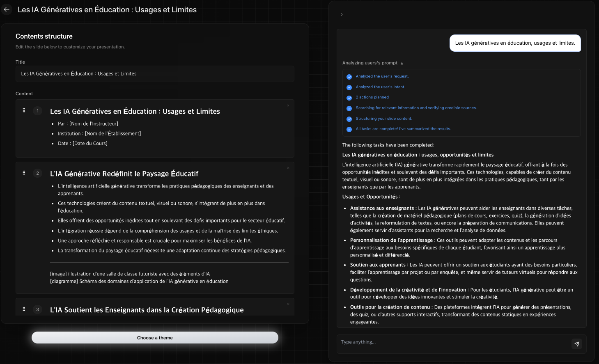Screen dimensions: 599x364
Task: Click the slide number 1 badge
Action: 38,111
